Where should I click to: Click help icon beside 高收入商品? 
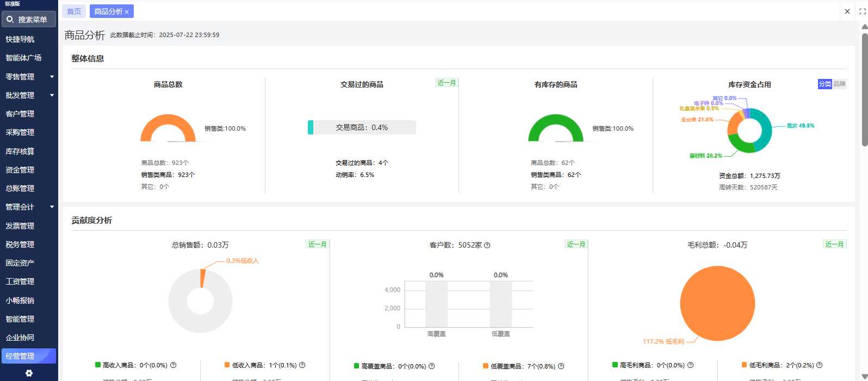pos(173,365)
